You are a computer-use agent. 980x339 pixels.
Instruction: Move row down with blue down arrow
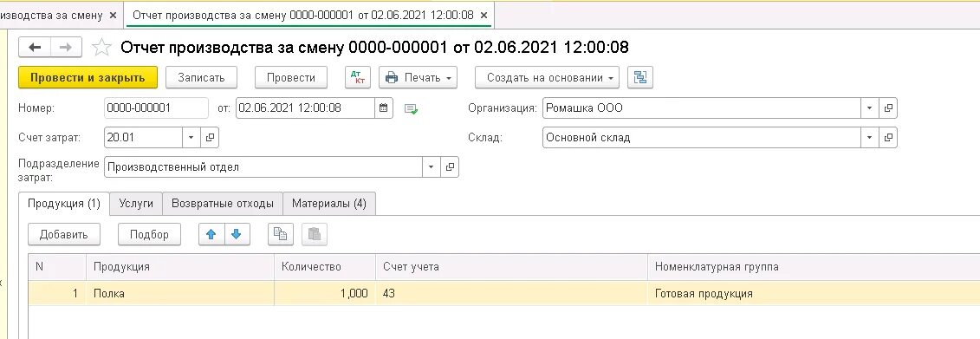[237, 235]
